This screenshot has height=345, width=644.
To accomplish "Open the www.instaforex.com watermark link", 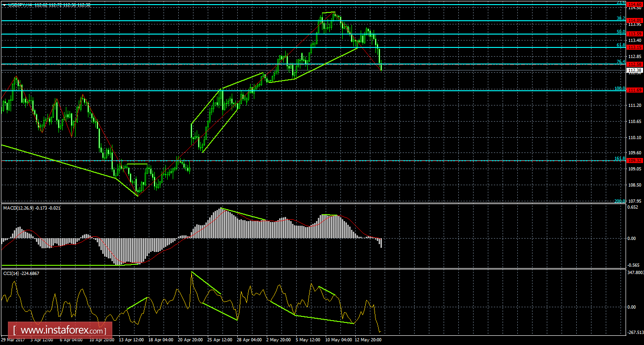I will click(63, 330).
